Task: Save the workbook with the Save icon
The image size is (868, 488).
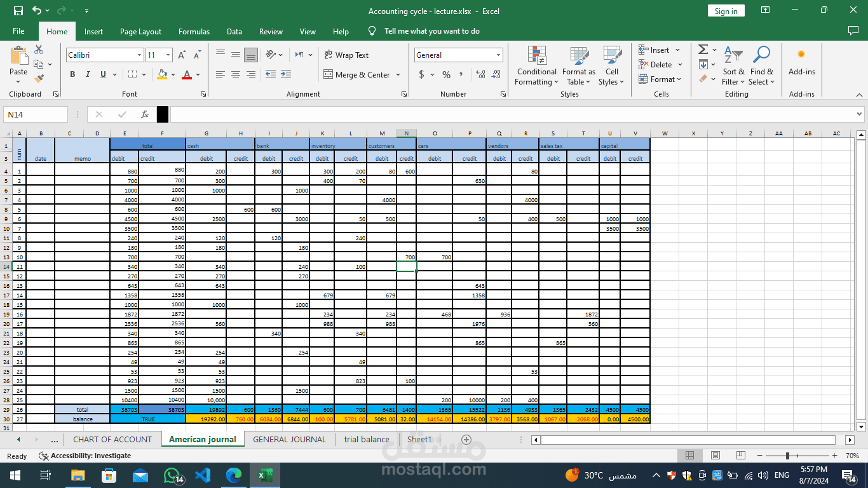Action: (18, 11)
